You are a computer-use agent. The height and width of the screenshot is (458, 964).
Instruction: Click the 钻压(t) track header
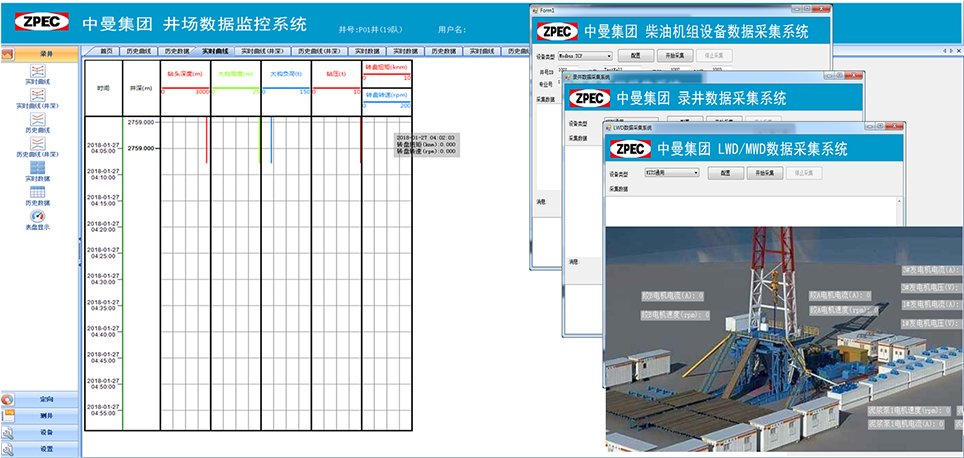(x=336, y=74)
